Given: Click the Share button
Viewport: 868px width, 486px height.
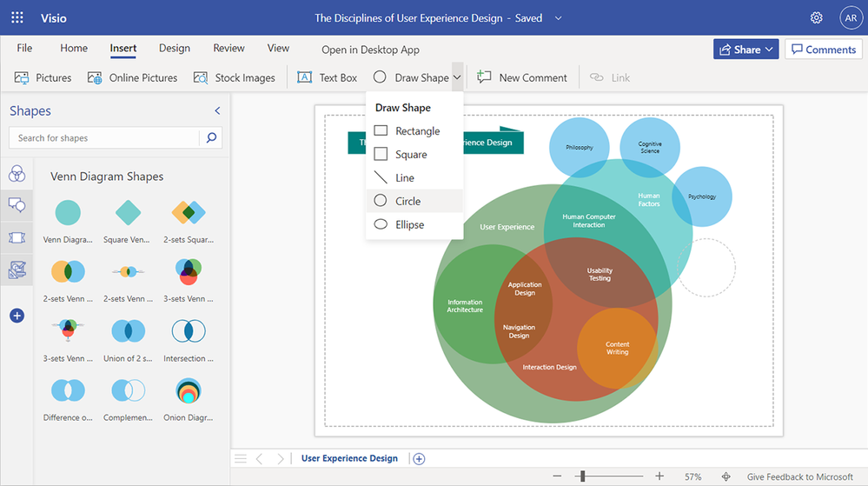Looking at the screenshot, I should point(745,50).
